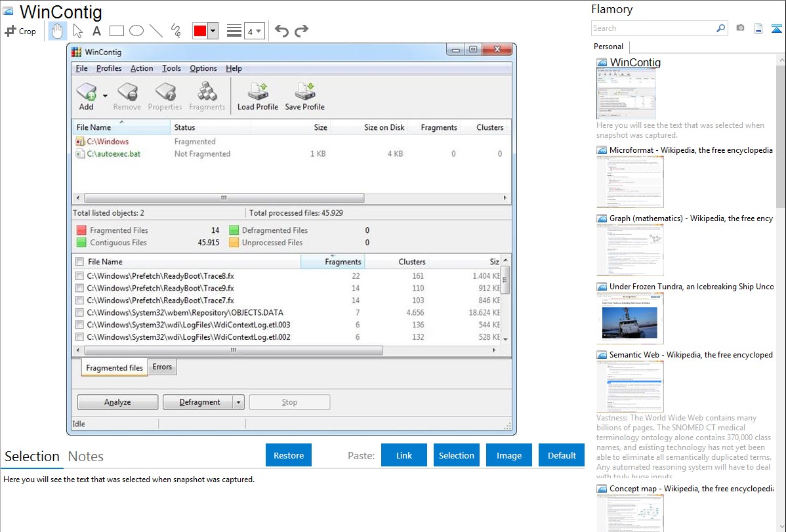Viewport: 786px width, 532px height.
Task: Click the Paste Default button
Action: coord(562,455)
